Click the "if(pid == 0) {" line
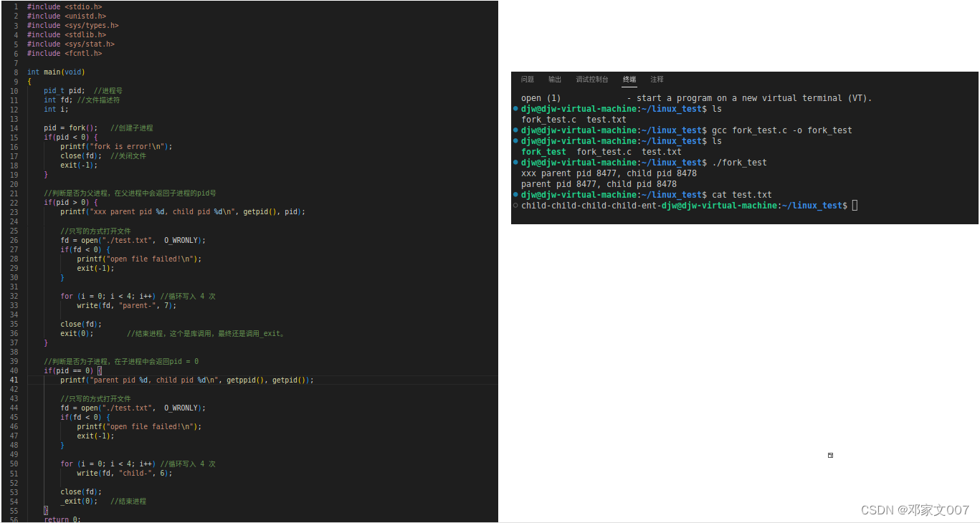Viewport: 980px width, 523px height. click(x=73, y=370)
